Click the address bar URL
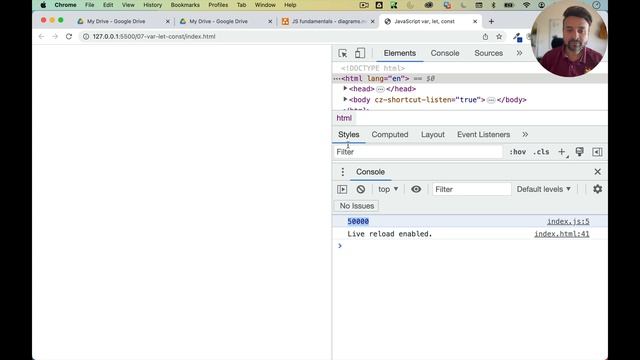The image size is (640, 360). click(x=154, y=36)
